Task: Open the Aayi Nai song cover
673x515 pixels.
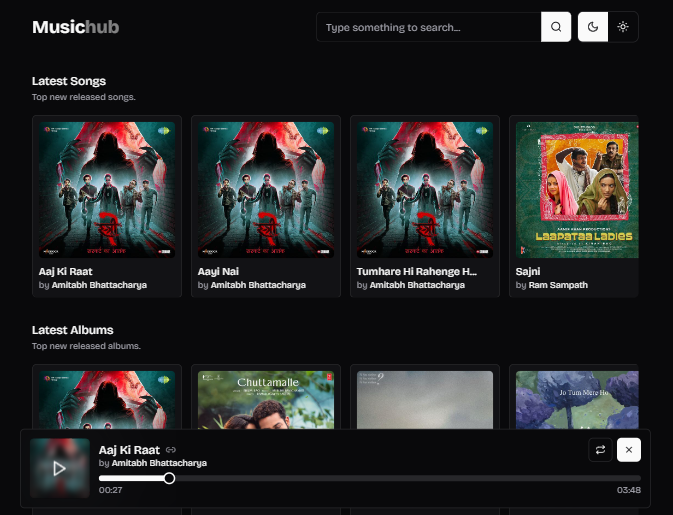Action: click(266, 190)
